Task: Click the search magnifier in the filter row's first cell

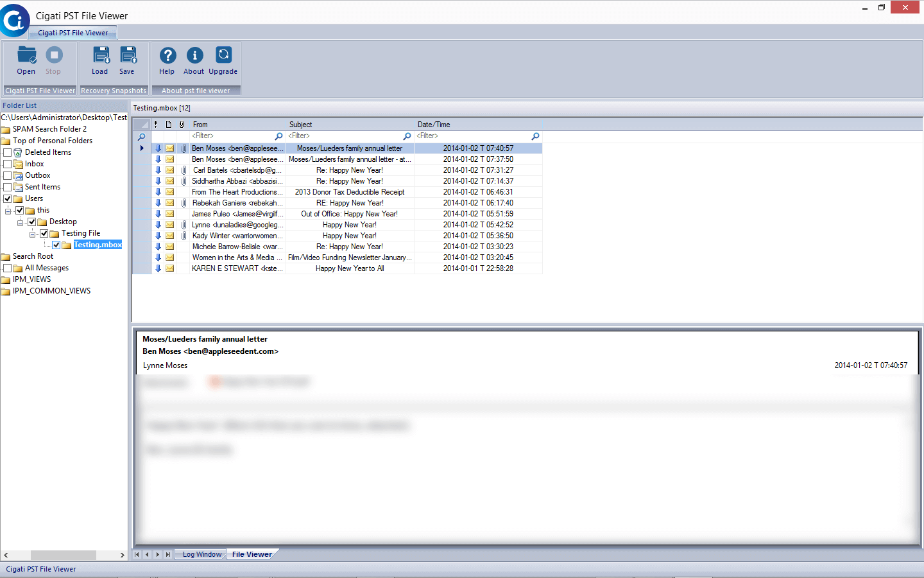Action: click(141, 137)
